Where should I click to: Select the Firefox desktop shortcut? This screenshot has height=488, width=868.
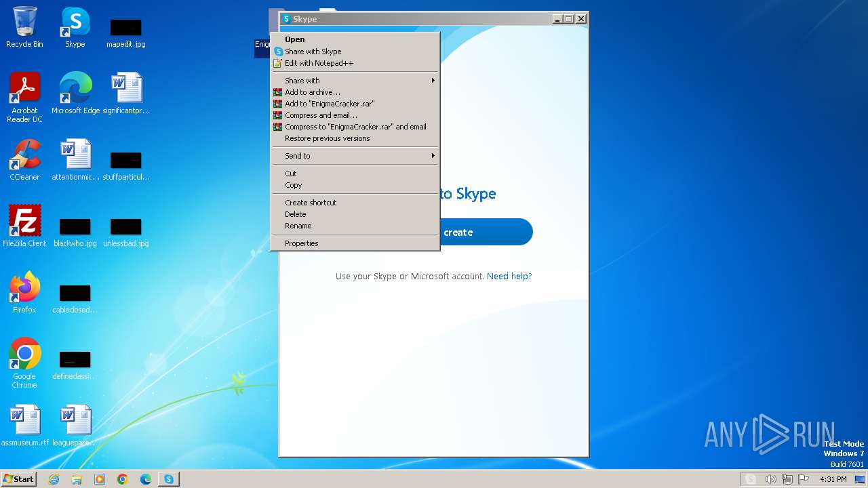(24, 293)
